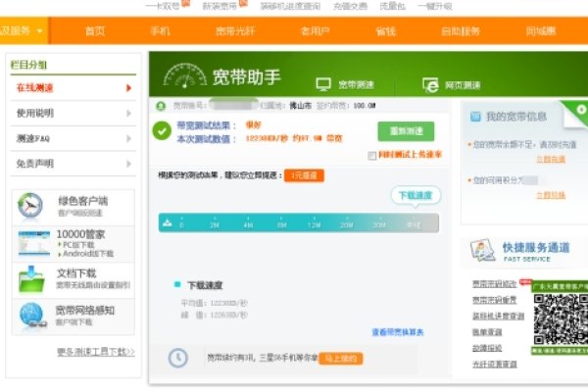Click the 10000管家 screenshot icon
This screenshot has height=392, width=588.
click(33, 243)
